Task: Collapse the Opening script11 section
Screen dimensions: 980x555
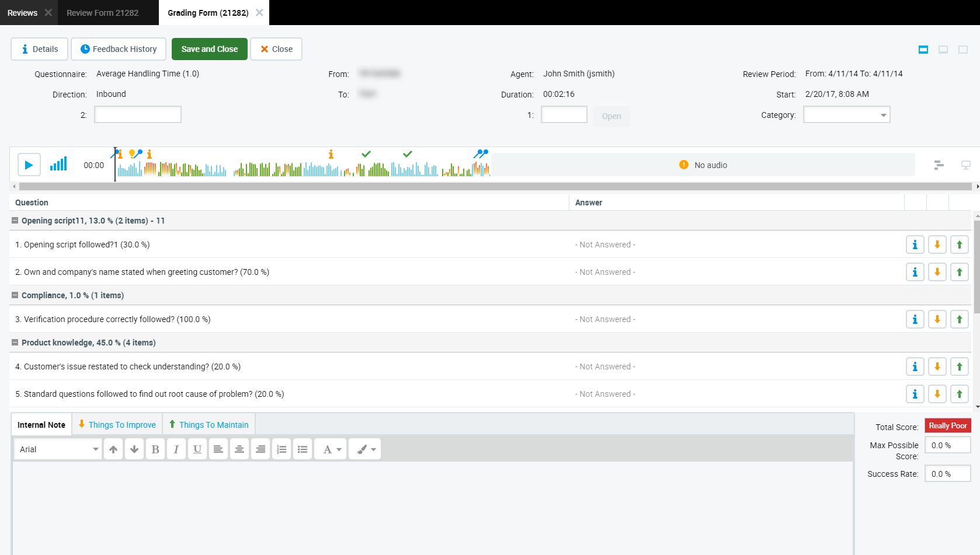Action: pos(15,221)
